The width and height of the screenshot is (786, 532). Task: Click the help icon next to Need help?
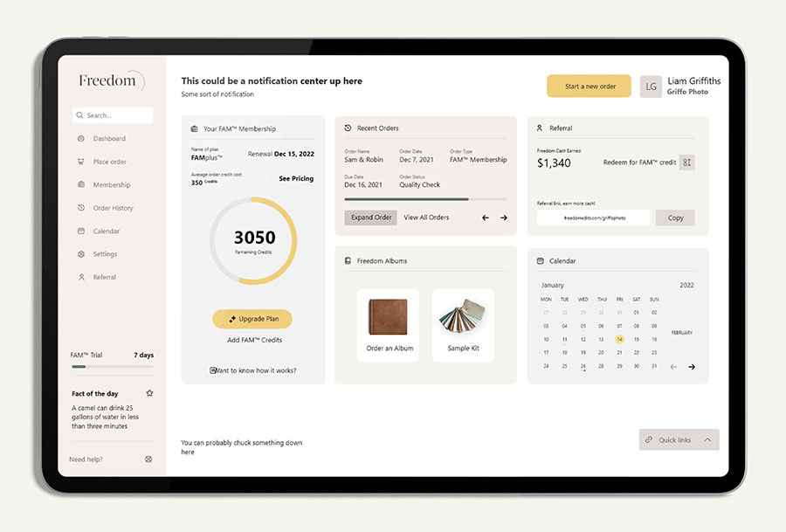tap(148, 459)
